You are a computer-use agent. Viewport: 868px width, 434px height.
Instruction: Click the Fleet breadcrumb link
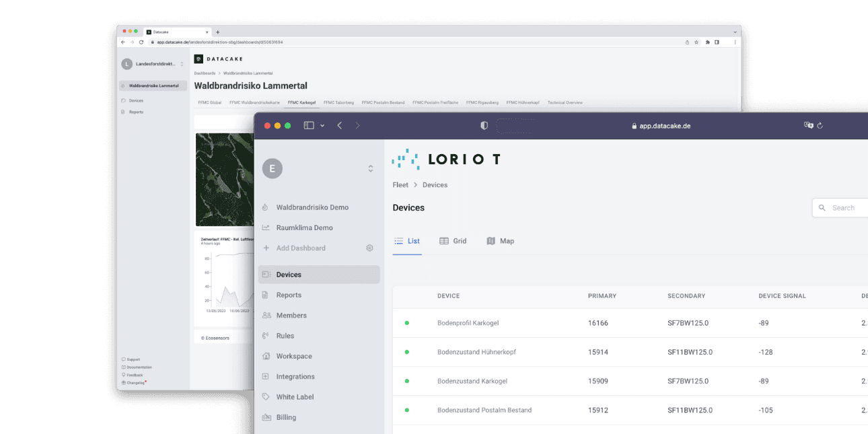click(x=400, y=185)
